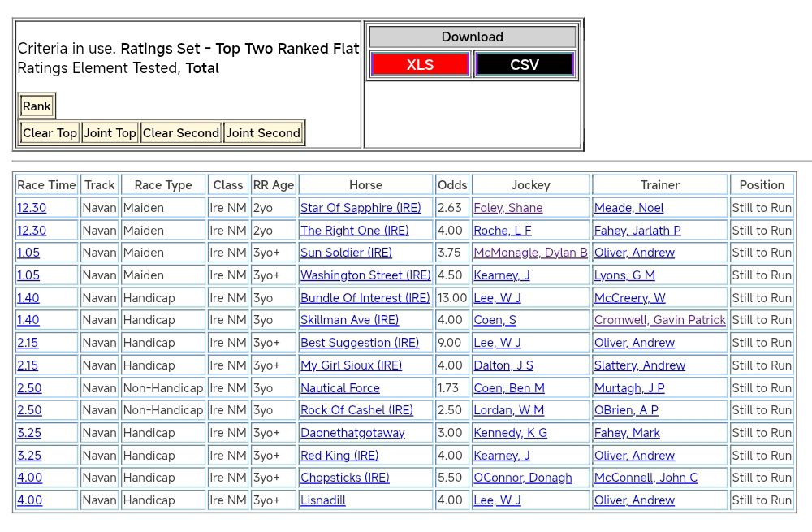Open jockey OConnor, Donagh link
The height and width of the screenshot is (532, 812).
pyautogui.click(x=522, y=478)
